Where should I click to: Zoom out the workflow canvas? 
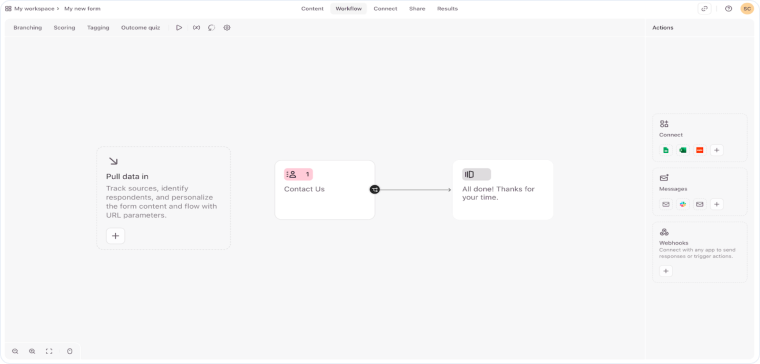pos(15,351)
